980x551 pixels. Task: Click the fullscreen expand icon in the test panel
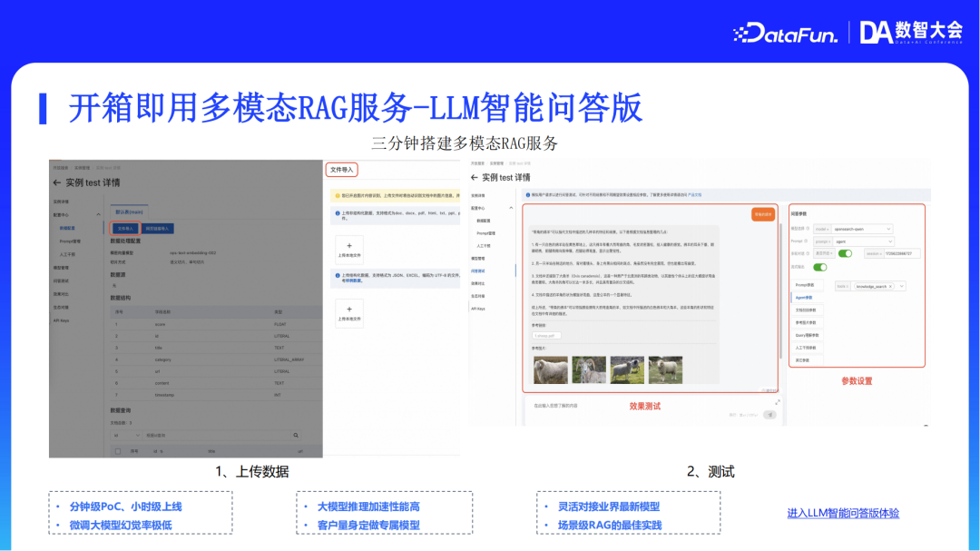tap(778, 401)
